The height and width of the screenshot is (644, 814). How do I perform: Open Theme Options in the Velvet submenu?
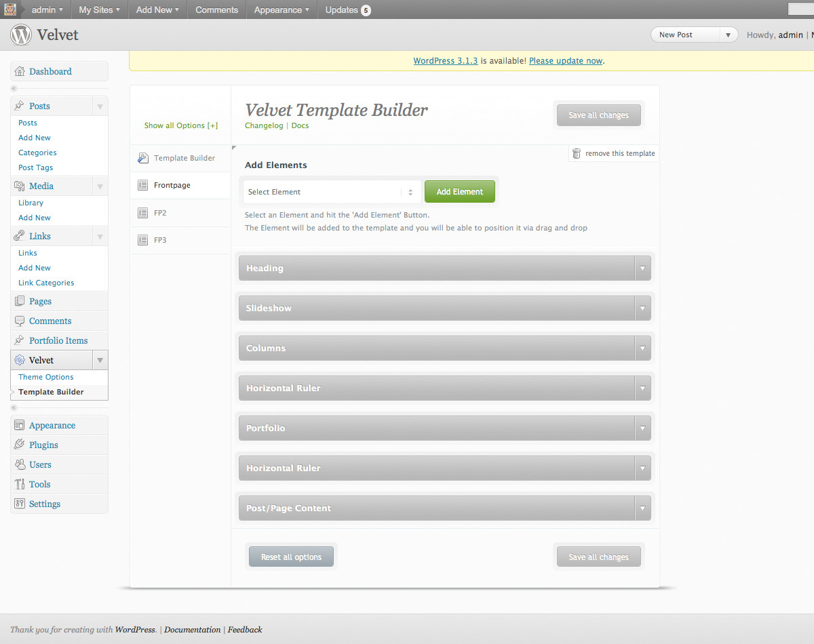pyautogui.click(x=46, y=377)
